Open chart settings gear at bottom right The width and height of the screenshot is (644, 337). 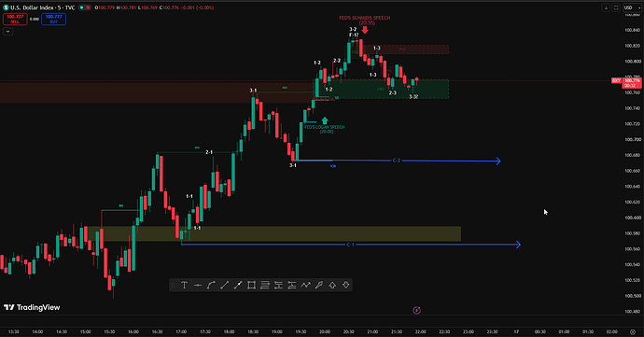(x=633, y=331)
